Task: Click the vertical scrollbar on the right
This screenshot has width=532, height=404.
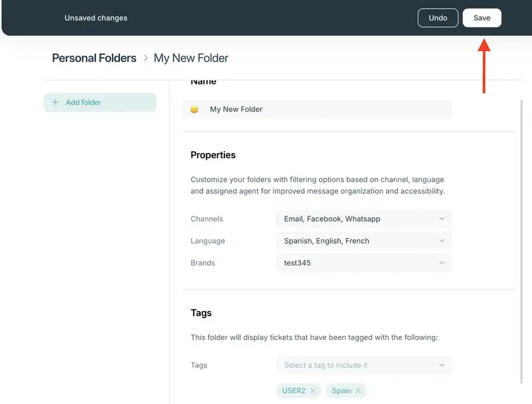Action: coord(521,241)
